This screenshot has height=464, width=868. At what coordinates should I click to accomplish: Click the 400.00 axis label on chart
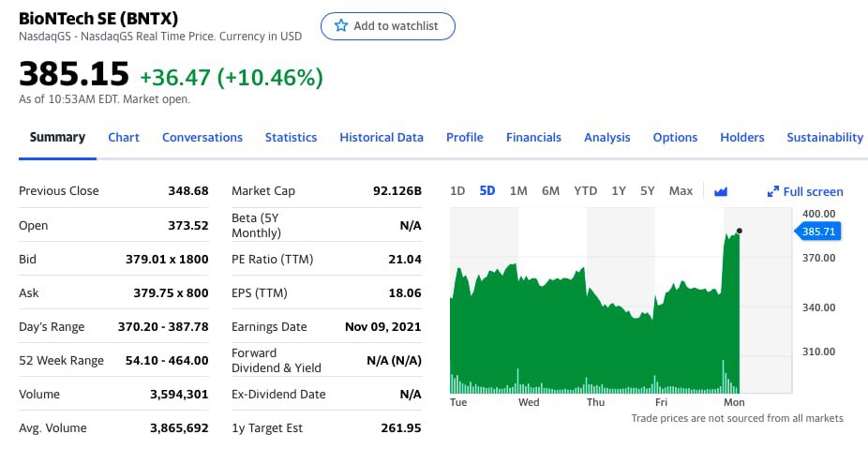pos(818,214)
